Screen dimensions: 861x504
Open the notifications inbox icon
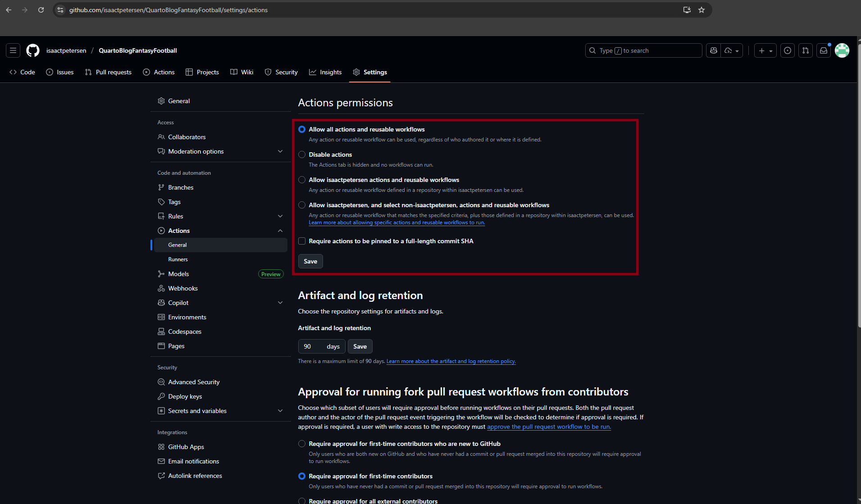point(824,50)
